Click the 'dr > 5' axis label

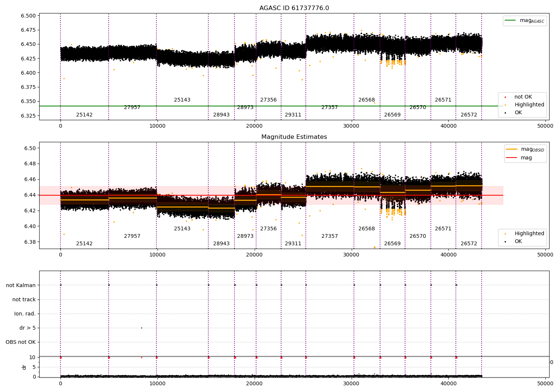coord(28,328)
